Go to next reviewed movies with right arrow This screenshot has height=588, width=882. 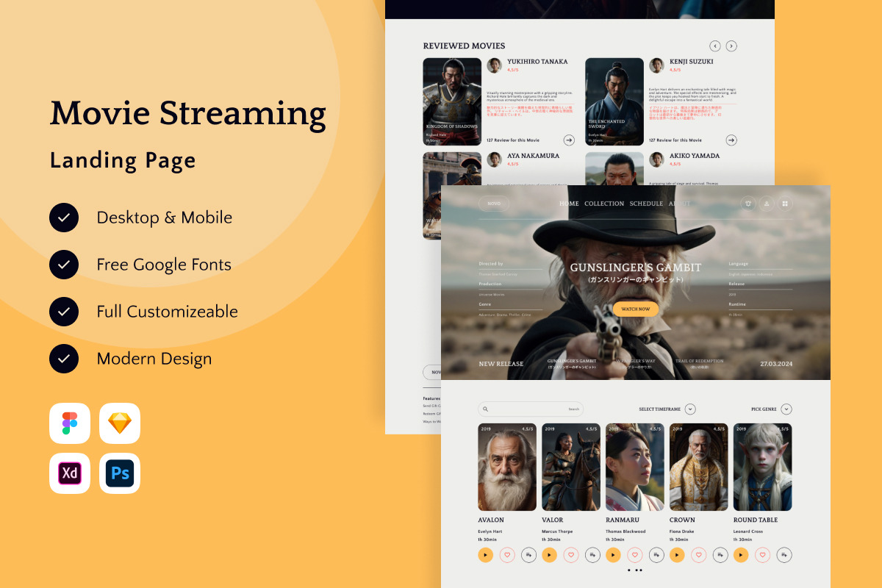click(731, 46)
